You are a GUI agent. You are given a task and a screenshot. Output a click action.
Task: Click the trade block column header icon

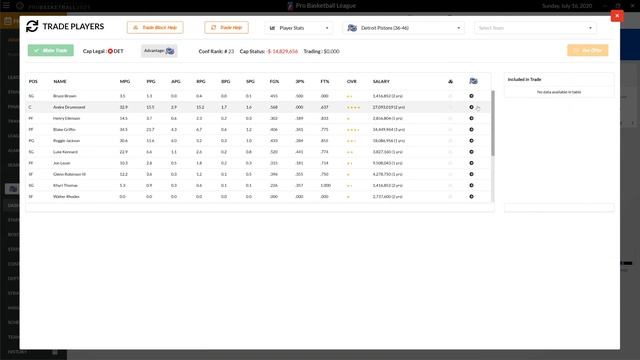[451, 82]
